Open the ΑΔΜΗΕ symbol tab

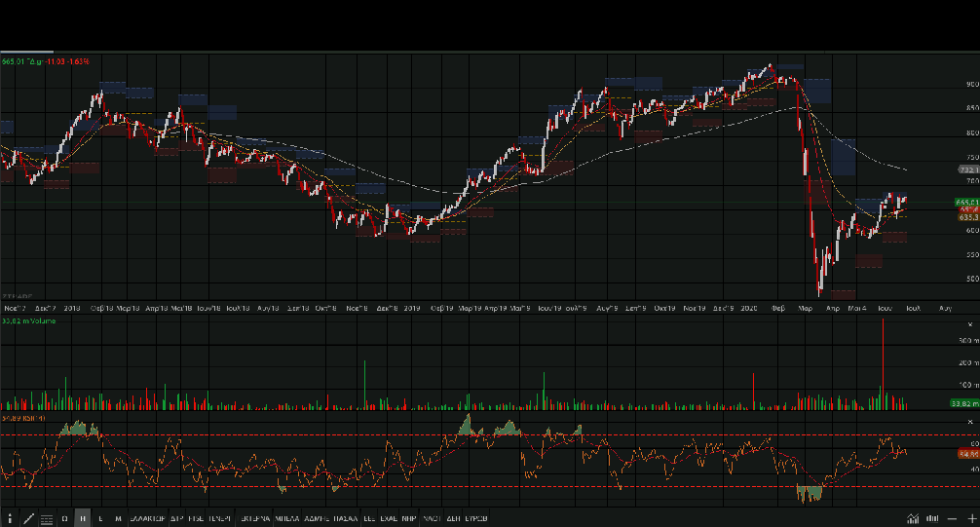(317, 518)
